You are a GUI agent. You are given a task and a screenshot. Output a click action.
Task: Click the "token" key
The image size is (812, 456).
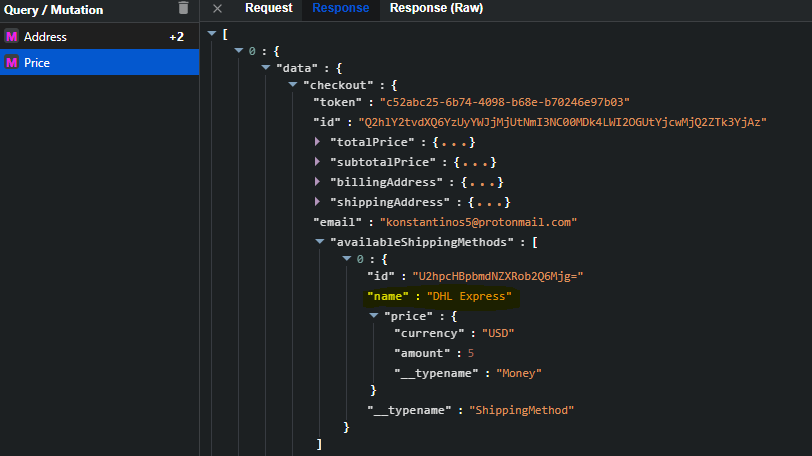(x=337, y=102)
